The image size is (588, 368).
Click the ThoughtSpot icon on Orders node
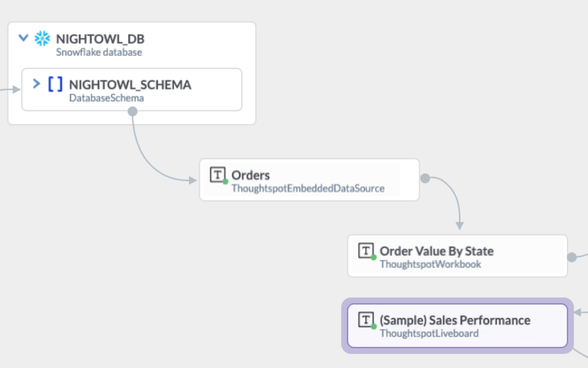pyautogui.click(x=218, y=175)
